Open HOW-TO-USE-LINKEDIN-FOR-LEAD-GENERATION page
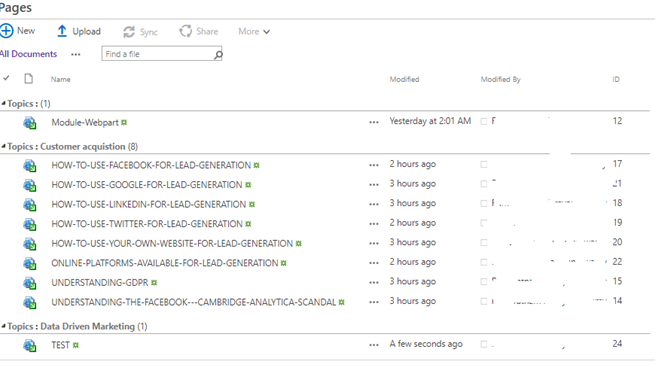 click(149, 204)
